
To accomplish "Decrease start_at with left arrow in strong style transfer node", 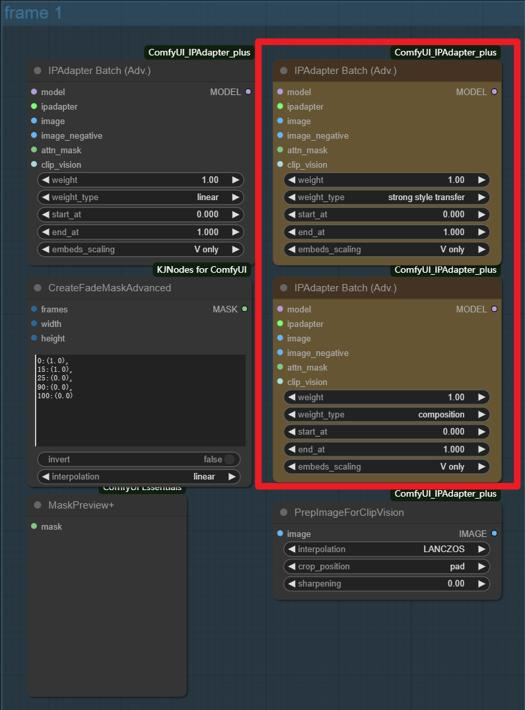I will pos(291,214).
